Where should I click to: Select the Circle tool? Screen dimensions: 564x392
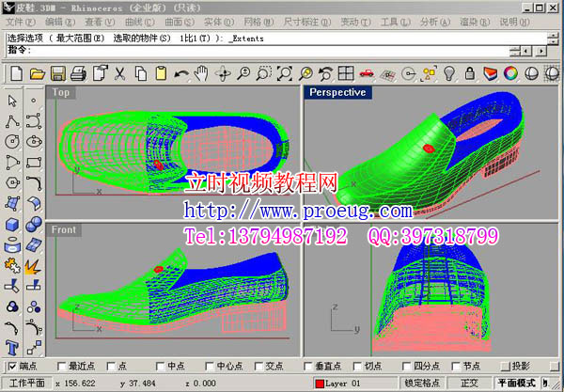click(x=12, y=142)
